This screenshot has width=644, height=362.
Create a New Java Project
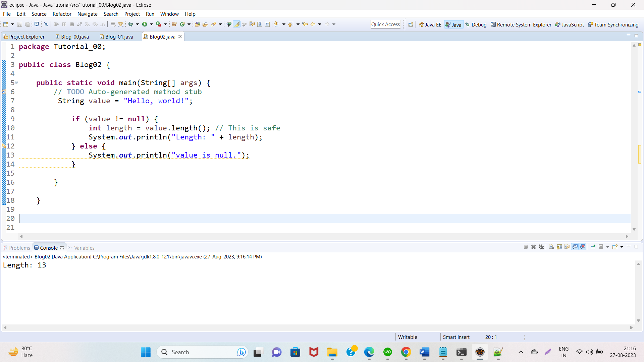[x=174, y=24]
